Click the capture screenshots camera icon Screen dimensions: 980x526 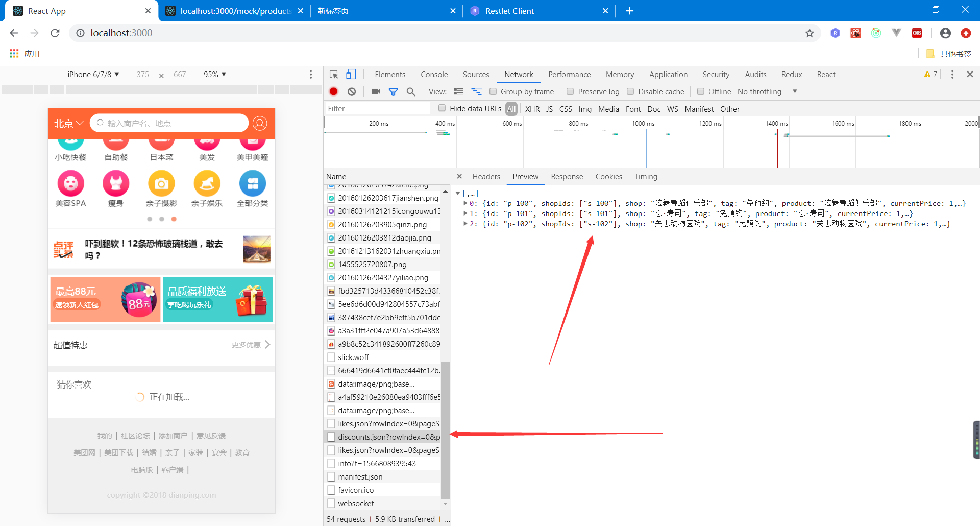click(x=376, y=92)
